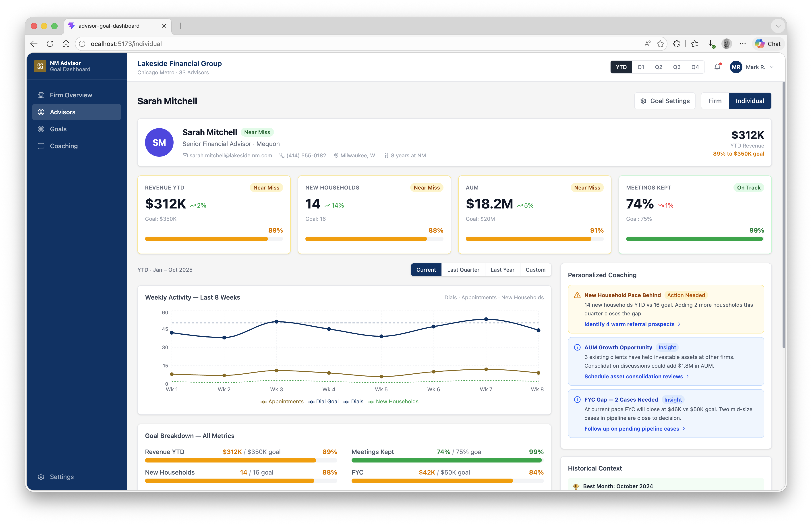Open the Goals sidebar section
The image size is (812, 525).
point(77,129)
